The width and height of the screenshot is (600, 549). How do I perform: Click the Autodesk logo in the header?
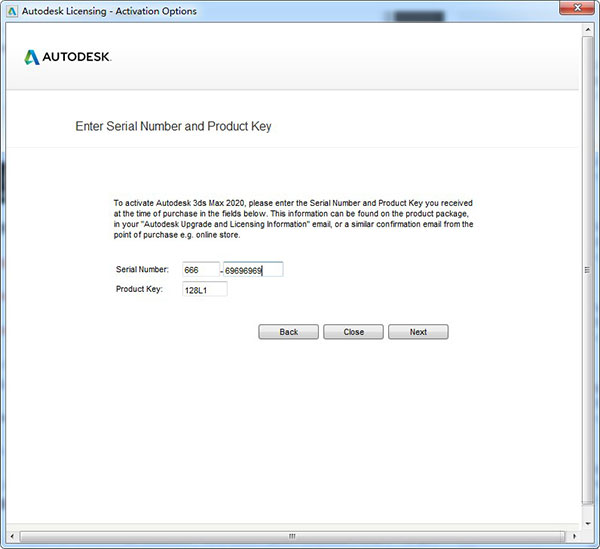(68, 57)
